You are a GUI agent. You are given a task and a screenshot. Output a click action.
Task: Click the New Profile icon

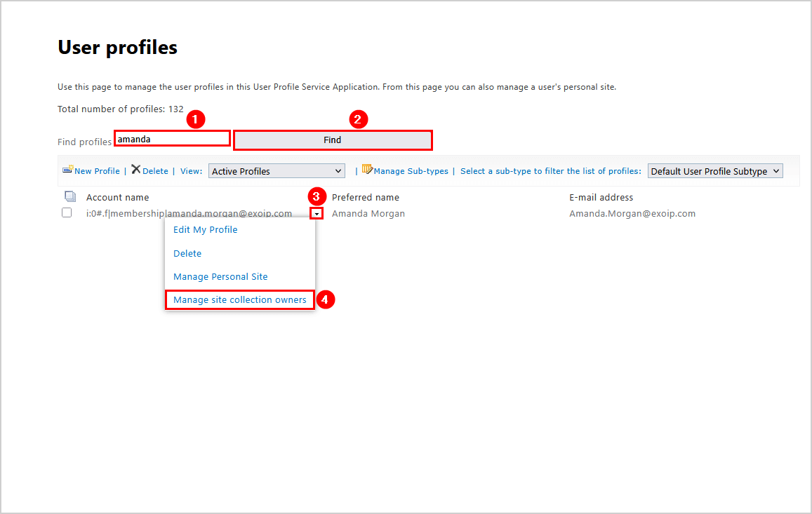pyautogui.click(x=67, y=169)
